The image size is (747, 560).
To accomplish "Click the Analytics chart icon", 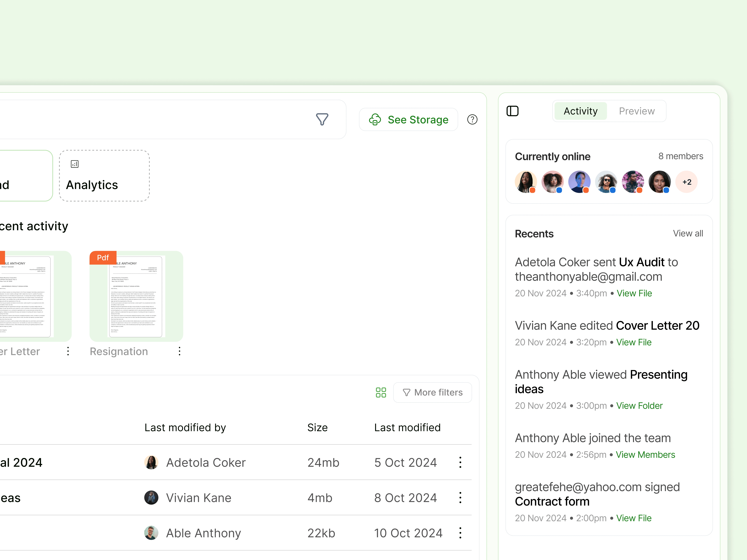I will tap(75, 164).
